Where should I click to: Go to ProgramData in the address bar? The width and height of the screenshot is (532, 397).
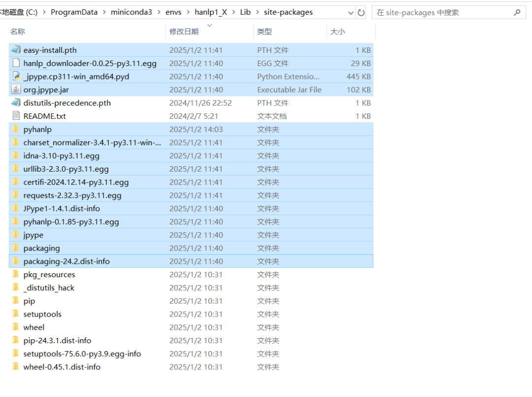pos(74,12)
